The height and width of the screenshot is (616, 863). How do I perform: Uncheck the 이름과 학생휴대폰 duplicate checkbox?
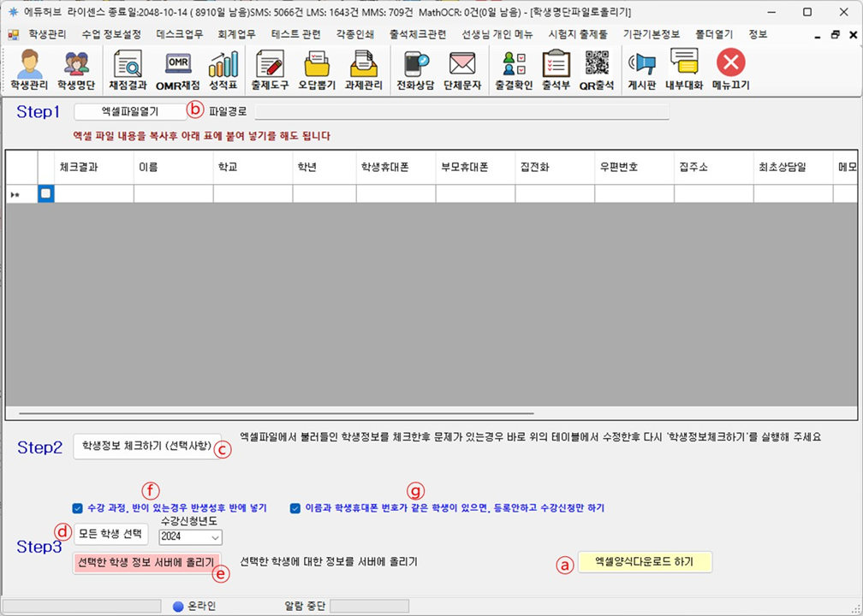[x=295, y=507]
